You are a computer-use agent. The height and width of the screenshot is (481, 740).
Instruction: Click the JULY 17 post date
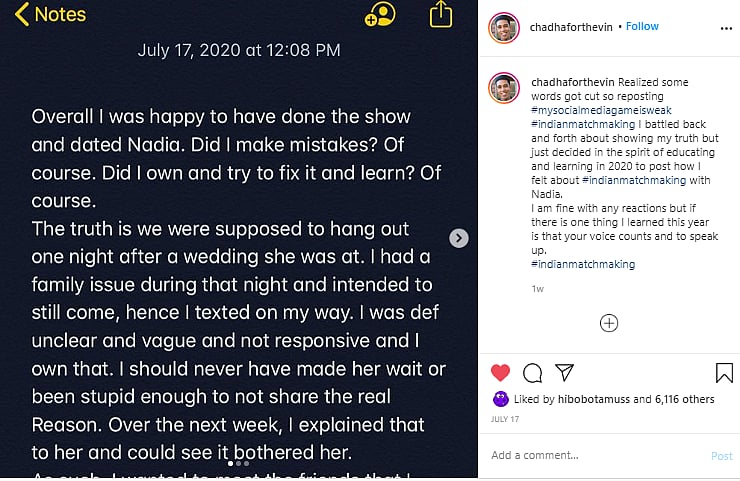(504, 421)
